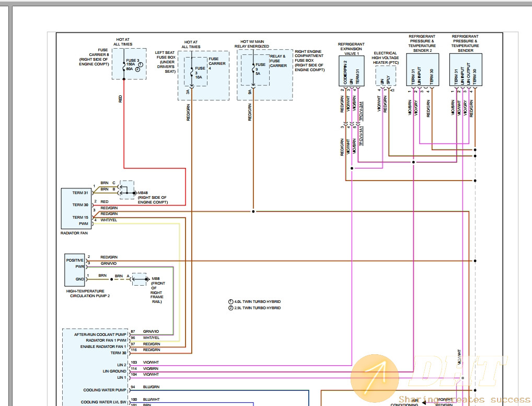Click "WHT/YEL" wire at module pin 96

[x=151, y=337]
